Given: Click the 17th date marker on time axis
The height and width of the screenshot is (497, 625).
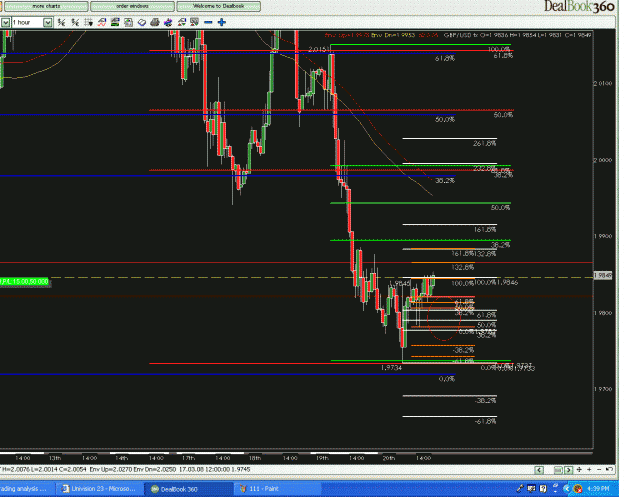Looking at the screenshot, I should click(x=188, y=458).
